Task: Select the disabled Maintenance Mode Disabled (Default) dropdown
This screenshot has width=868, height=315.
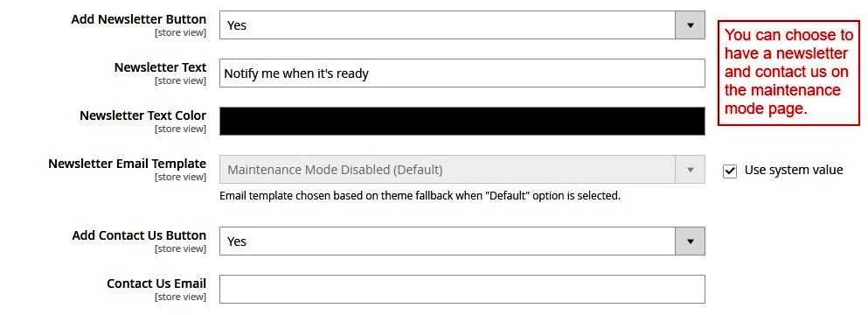Action: [x=462, y=169]
